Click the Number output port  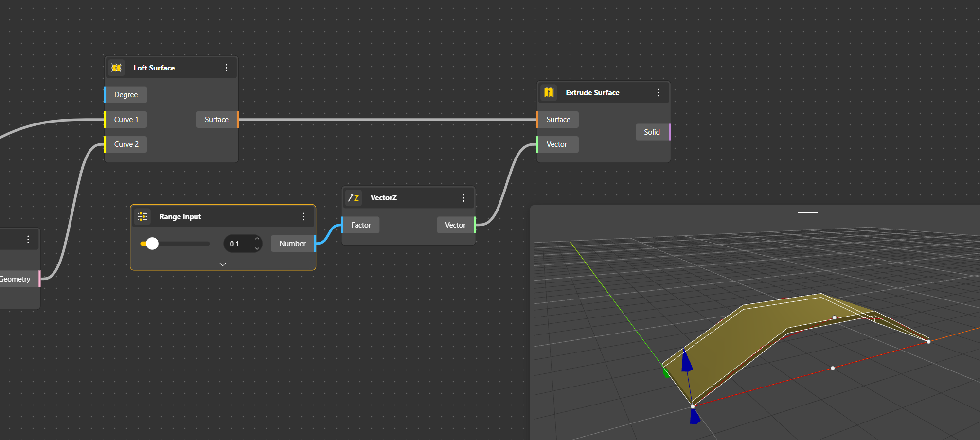pos(294,244)
